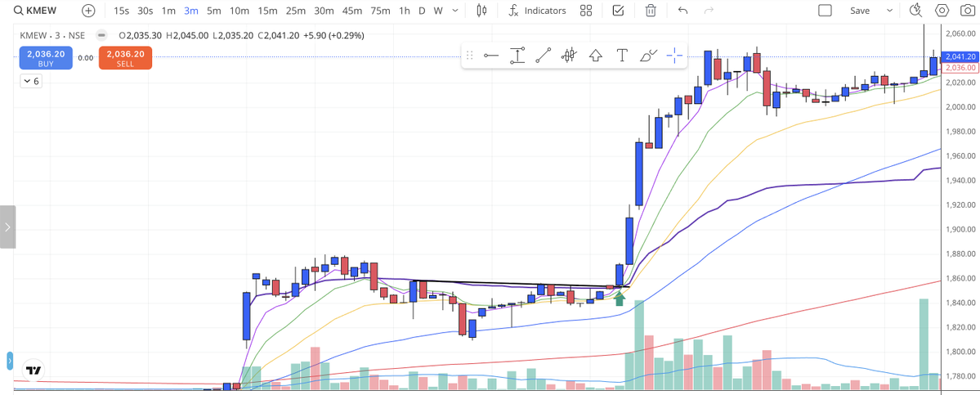
Task: Click the blue BUY 2,036.20 button
Action: [46, 58]
